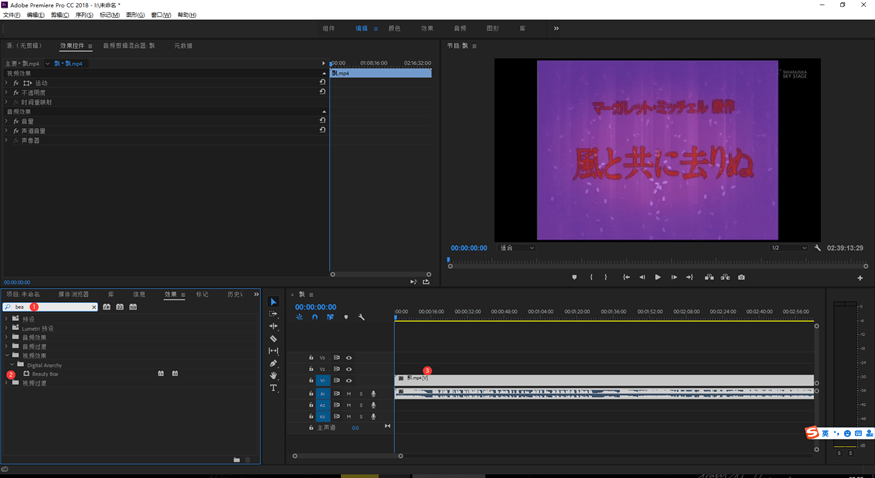Clear the effects search field with X
875x478 pixels.
(x=94, y=307)
